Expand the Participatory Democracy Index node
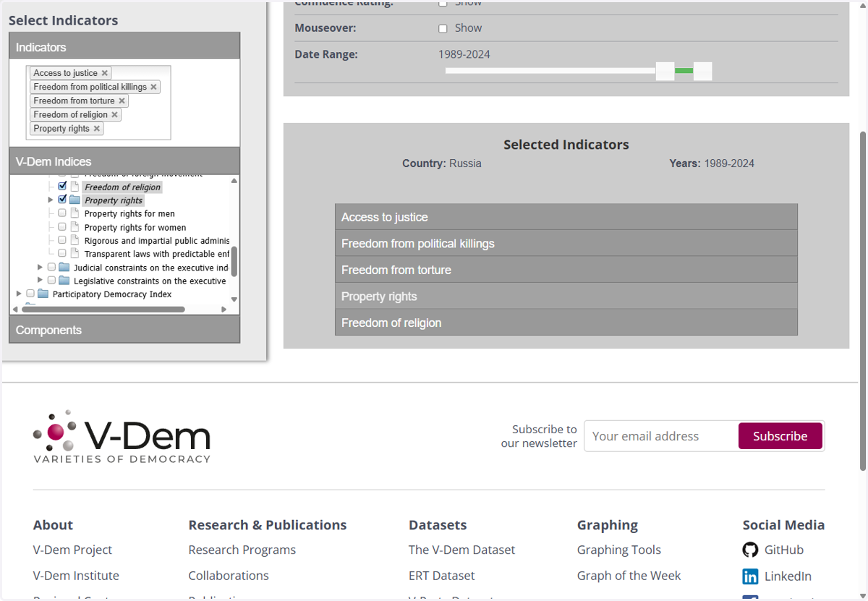The width and height of the screenshot is (868, 601). point(19,294)
